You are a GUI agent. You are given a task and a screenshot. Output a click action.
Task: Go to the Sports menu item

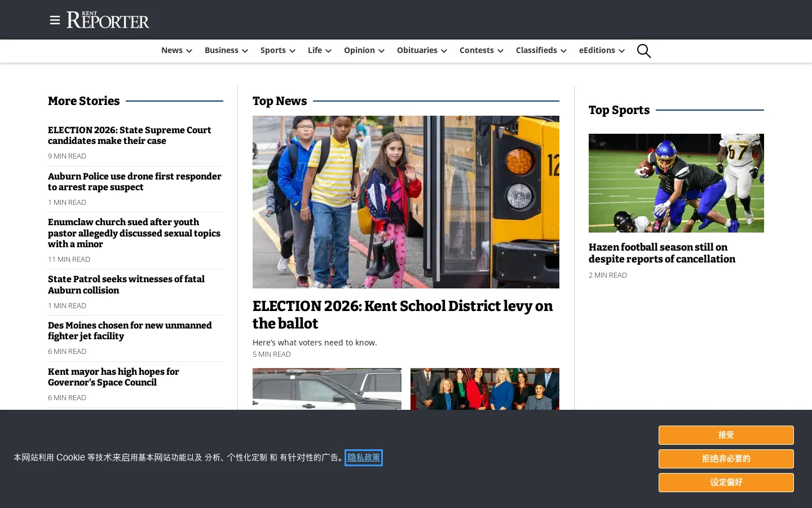coord(273,50)
